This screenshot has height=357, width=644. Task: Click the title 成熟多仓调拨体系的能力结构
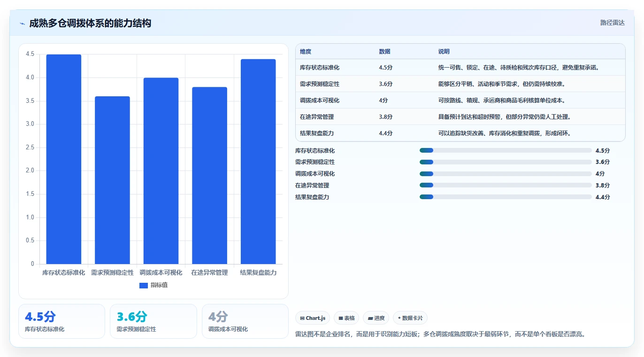90,23
